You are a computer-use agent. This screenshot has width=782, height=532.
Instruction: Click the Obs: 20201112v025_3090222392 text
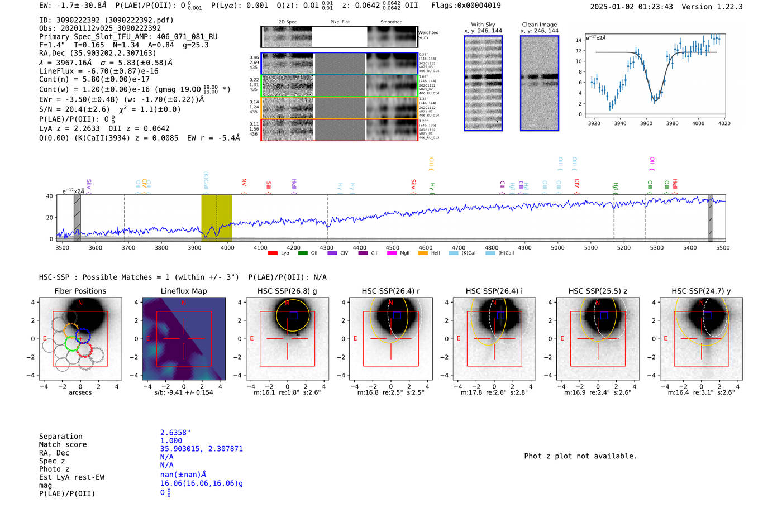pyautogui.click(x=100, y=28)
